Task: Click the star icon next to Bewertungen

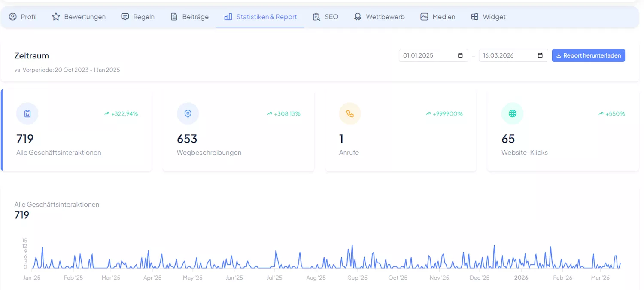Action: click(x=55, y=17)
